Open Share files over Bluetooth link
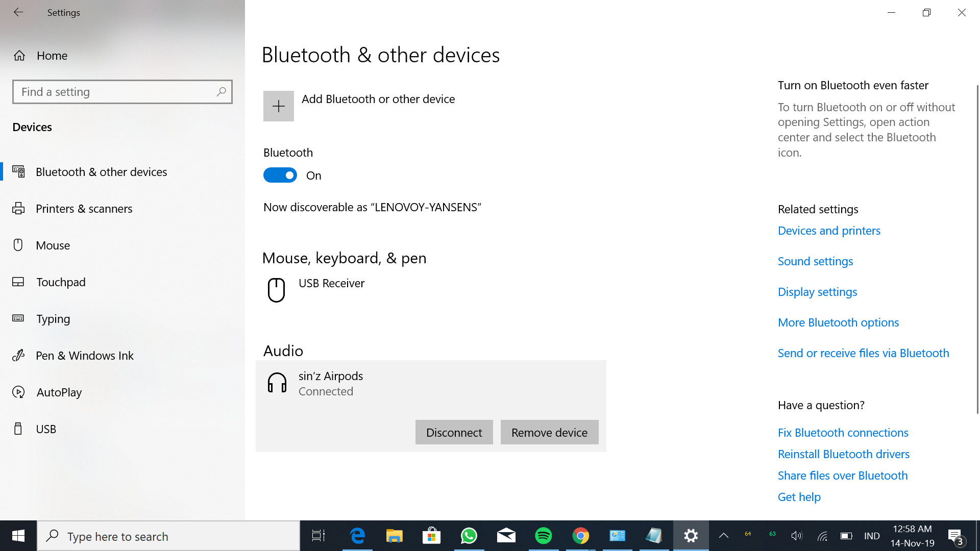 coord(843,475)
